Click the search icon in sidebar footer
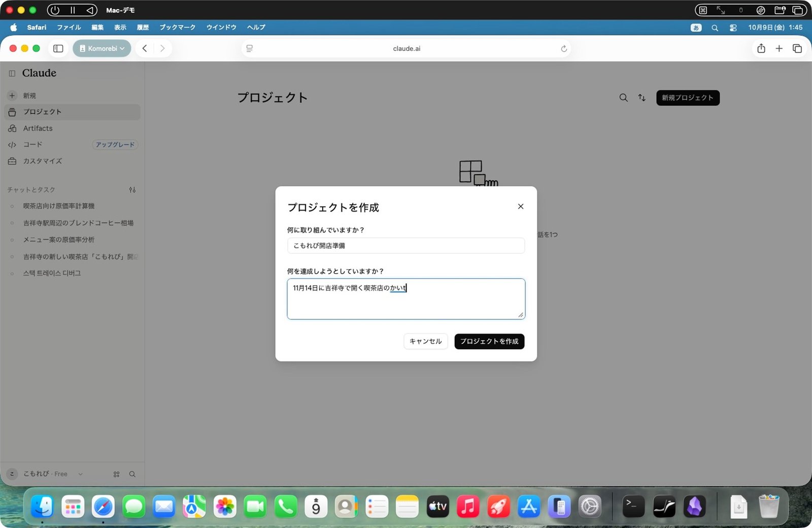Image resolution: width=812 pixels, height=528 pixels. [x=132, y=474]
